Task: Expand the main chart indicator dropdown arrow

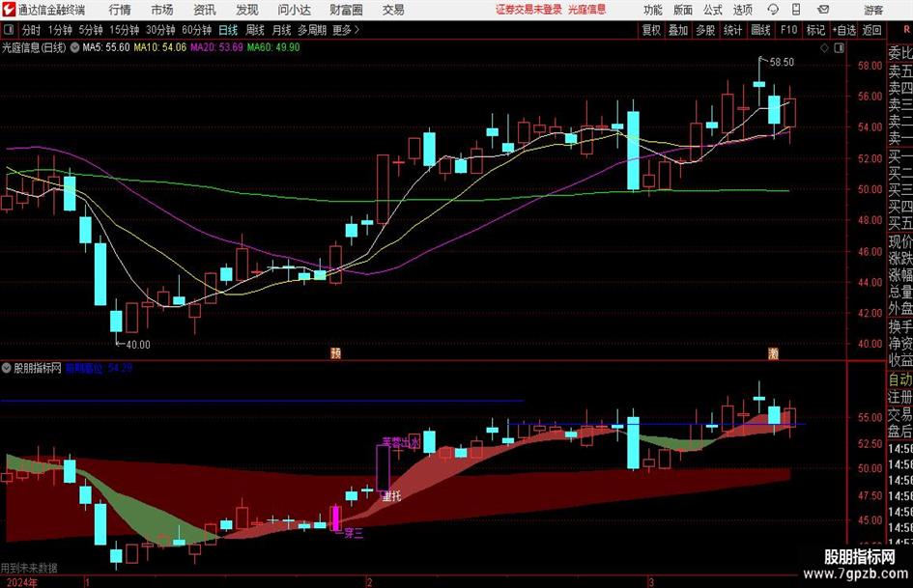Action: pos(74,47)
